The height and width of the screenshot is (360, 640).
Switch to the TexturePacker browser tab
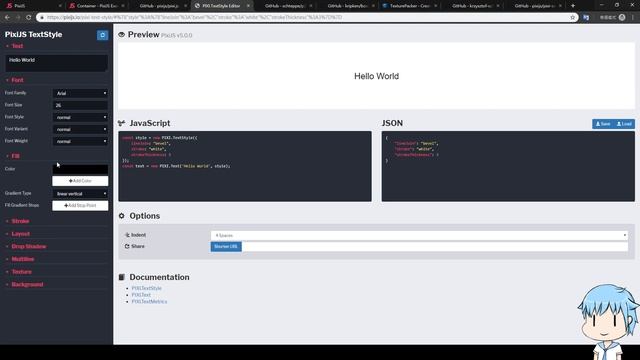click(x=408, y=6)
